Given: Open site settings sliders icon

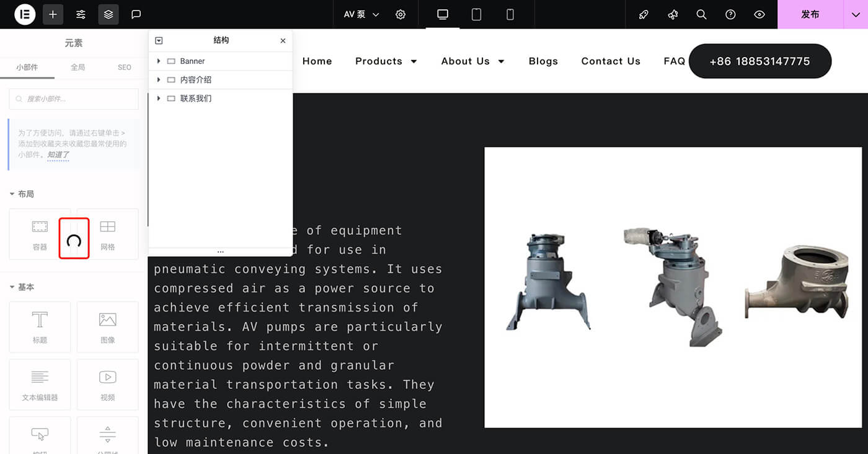Looking at the screenshot, I should [81, 14].
